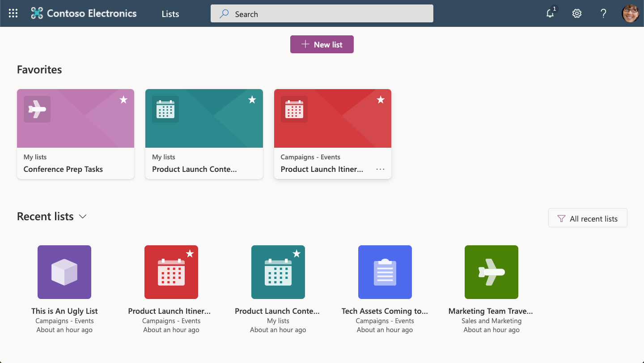The height and width of the screenshot is (363, 644).
Task: Click the Favorites section heading
Action: [39, 69]
